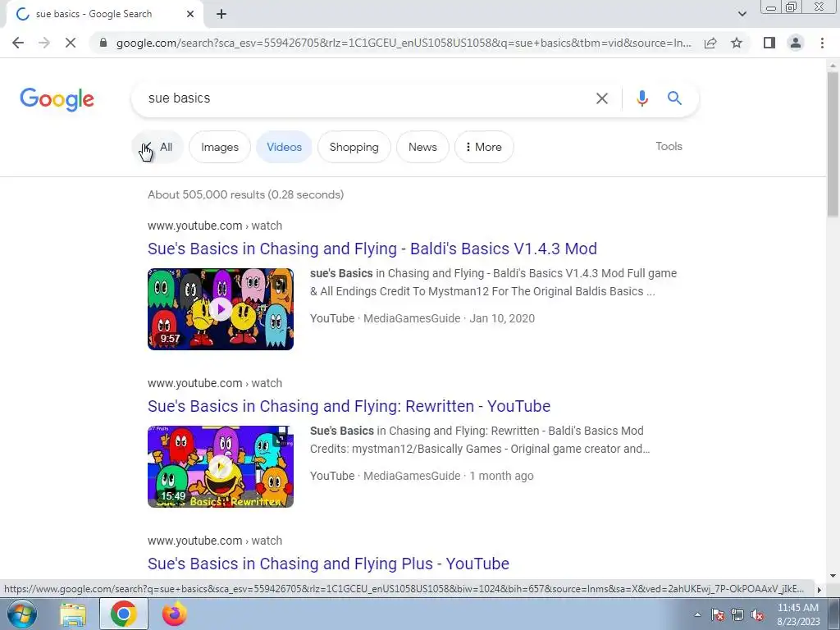840x630 pixels.
Task: Click the browser forward arrow
Action: 44,43
